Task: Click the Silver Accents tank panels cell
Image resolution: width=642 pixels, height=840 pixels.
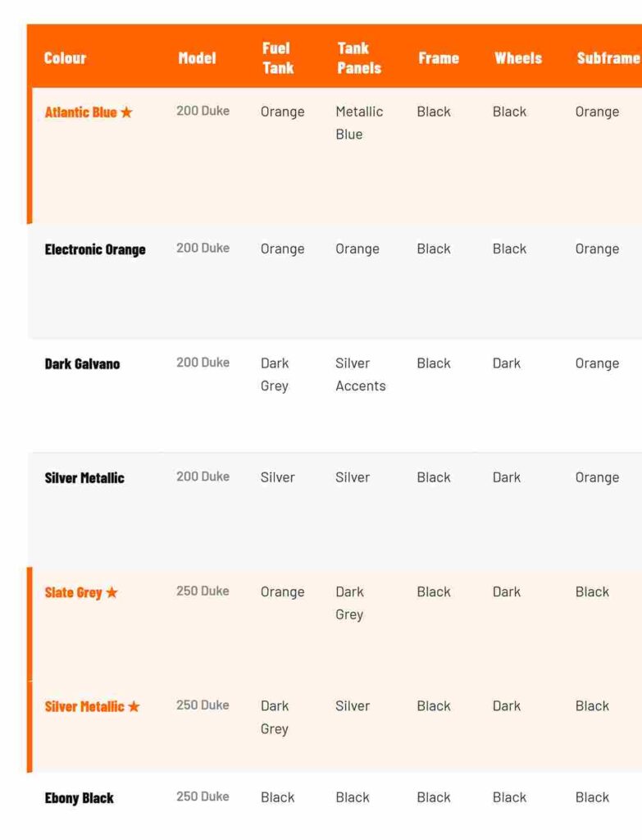Action: pos(360,374)
